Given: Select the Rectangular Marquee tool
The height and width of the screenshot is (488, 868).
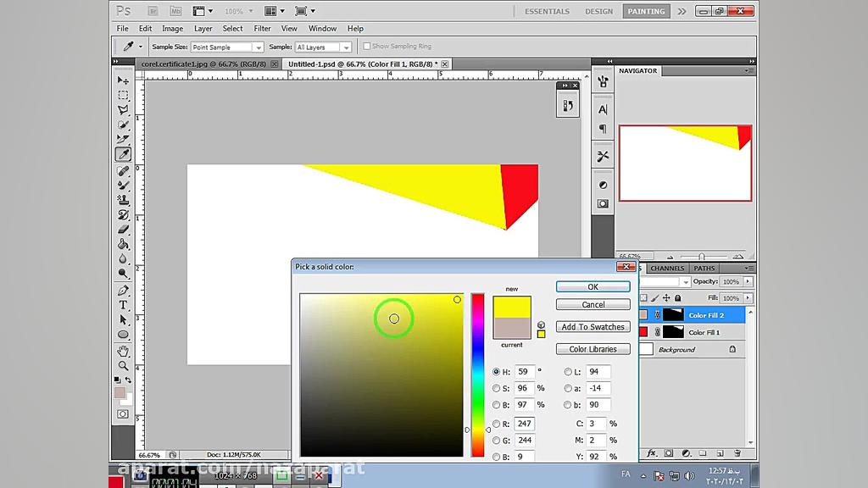Looking at the screenshot, I should (x=123, y=95).
